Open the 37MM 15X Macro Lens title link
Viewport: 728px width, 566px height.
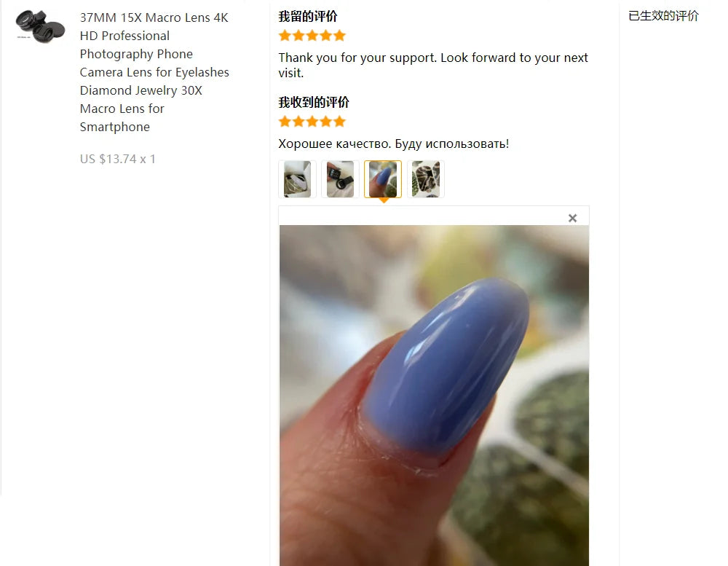[154, 72]
